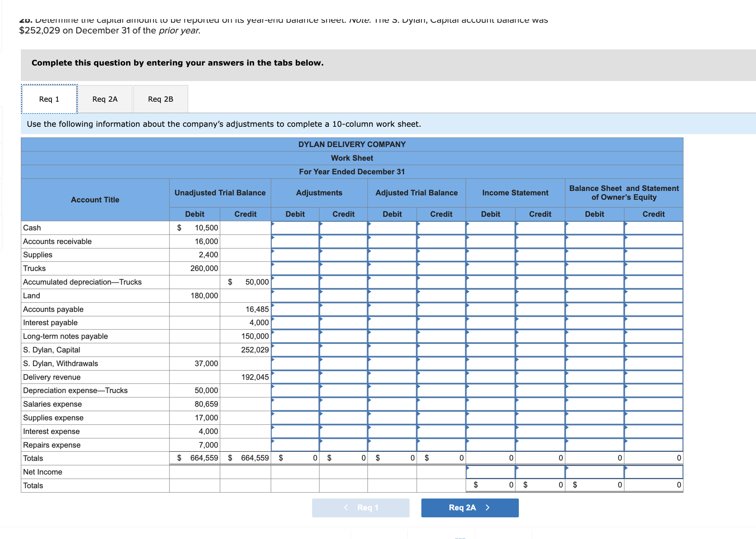Image resolution: width=756 pixels, height=539 pixels.
Task: Select Trucks Adjusted Trial Balance Debit cell
Action: tap(392, 268)
